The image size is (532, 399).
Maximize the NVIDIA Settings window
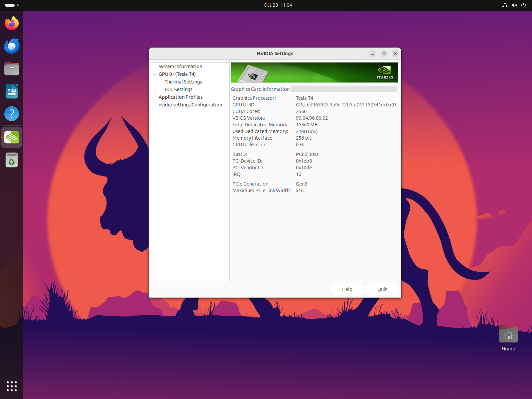[384, 54]
